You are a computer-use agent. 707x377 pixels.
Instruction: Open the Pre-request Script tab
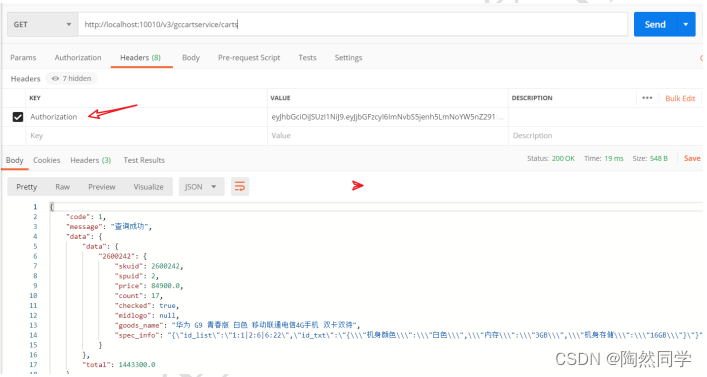click(x=249, y=58)
